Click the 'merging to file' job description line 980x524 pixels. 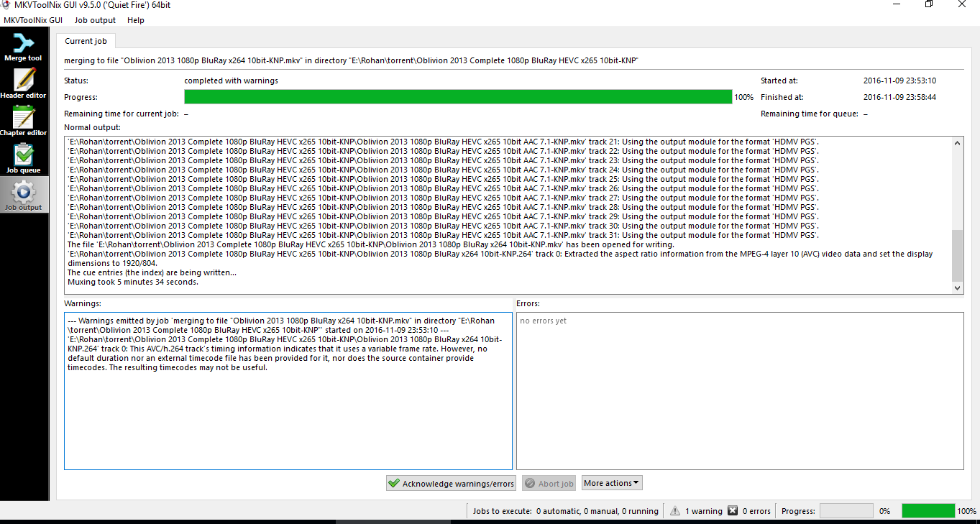351,60
